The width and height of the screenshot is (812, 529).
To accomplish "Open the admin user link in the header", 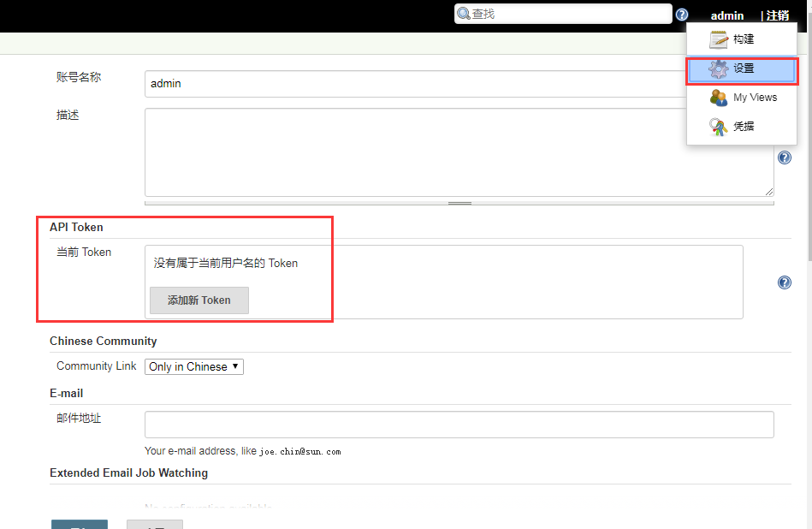I will pyautogui.click(x=727, y=15).
